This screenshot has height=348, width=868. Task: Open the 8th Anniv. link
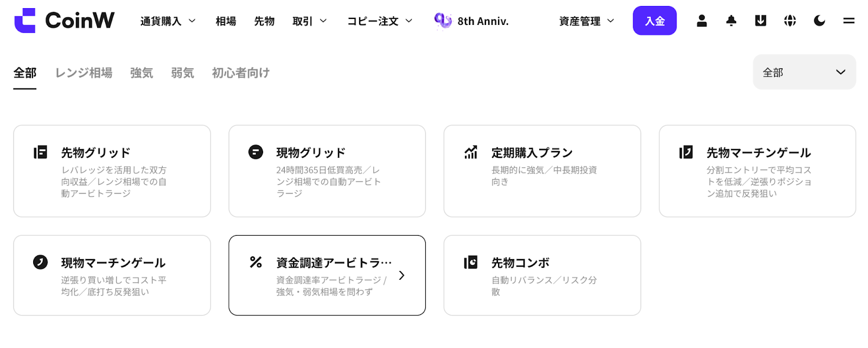pyautogui.click(x=471, y=21)
